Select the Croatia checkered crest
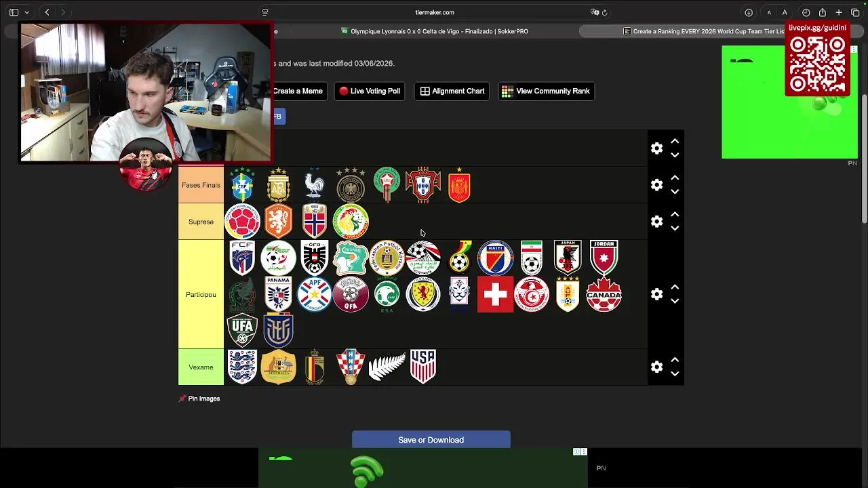Screen dimensions: 868x488 (351, 367)
